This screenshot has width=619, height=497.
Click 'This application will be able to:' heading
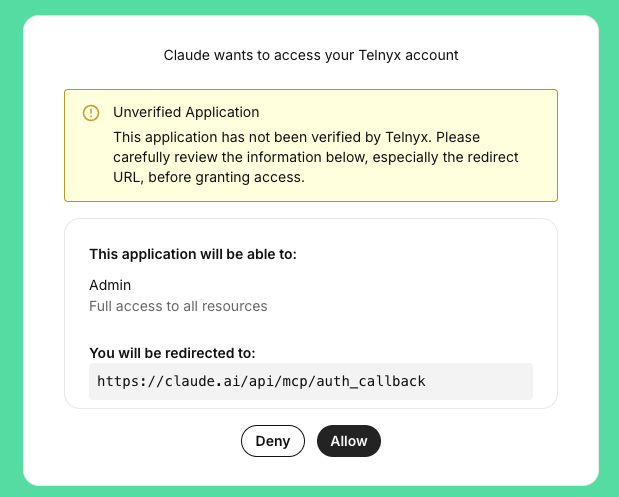[193, 254]
